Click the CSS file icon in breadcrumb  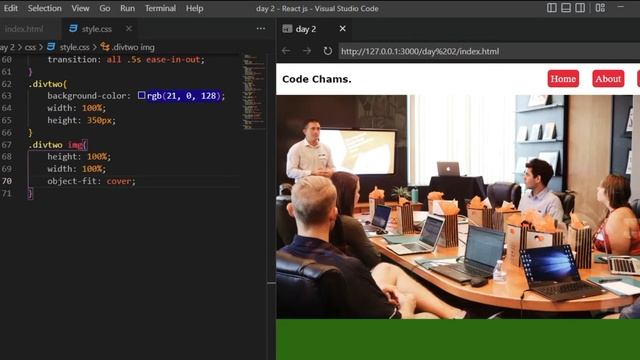point(51,47)
